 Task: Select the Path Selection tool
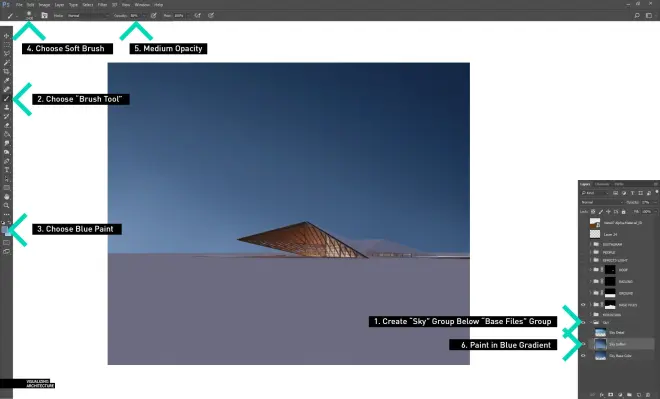[x=6, y=179]
